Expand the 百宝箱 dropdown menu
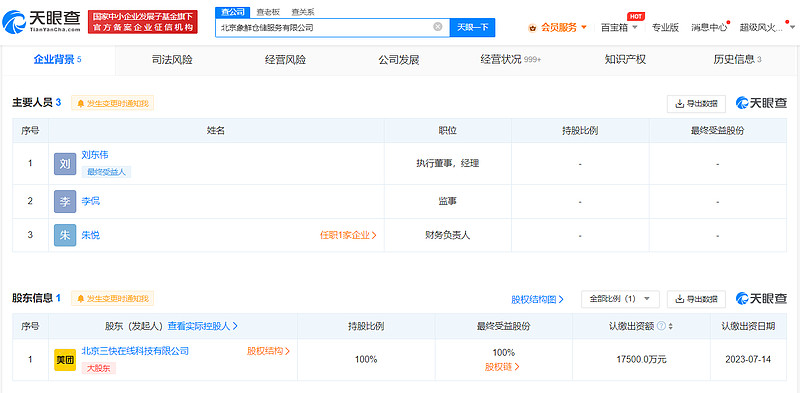The image size is (800, 393). pos(619,28)
